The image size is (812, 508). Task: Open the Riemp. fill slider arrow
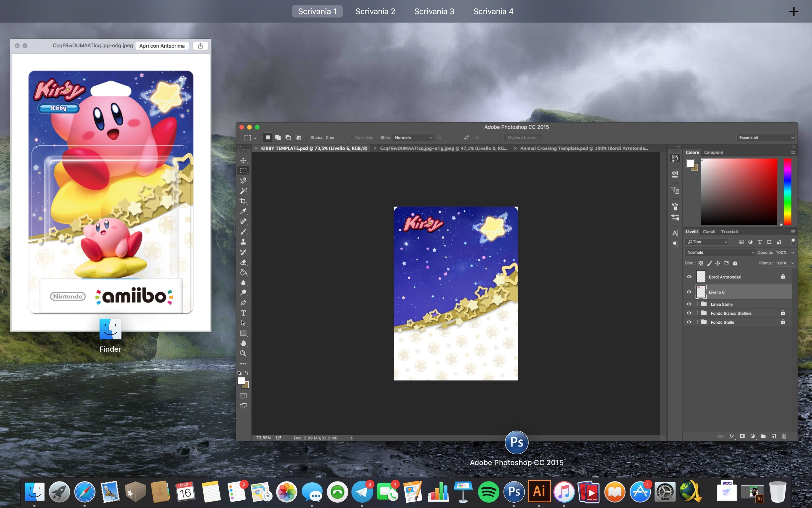793,263
